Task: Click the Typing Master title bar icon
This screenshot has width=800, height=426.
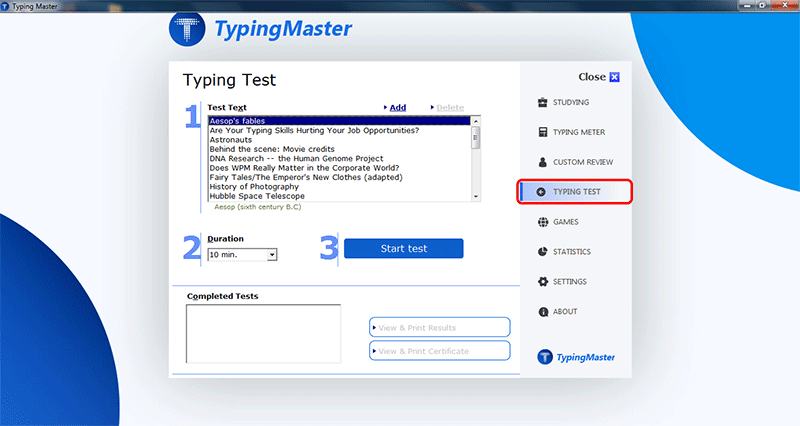Action: (x=5, y=6)
